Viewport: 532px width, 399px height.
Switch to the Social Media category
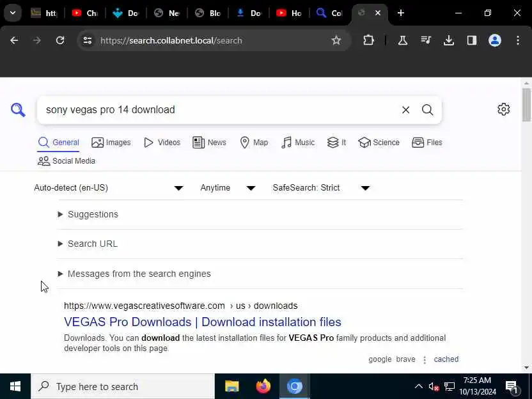tap(66, 161)
